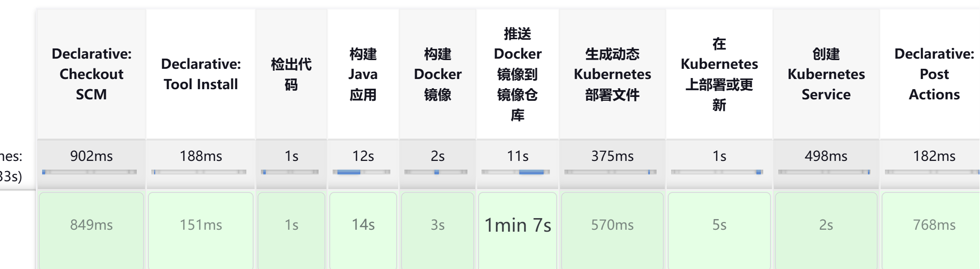Image resolution: width=980 pixels, height=269 pixels.
Task: Click the 375ms average time cell
Action: click(612, 156)
